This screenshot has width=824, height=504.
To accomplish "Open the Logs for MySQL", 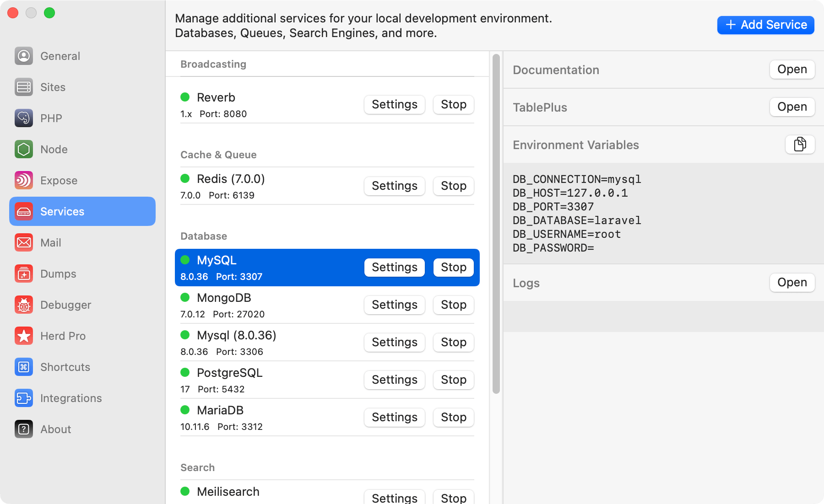I will tap(792, 283).
